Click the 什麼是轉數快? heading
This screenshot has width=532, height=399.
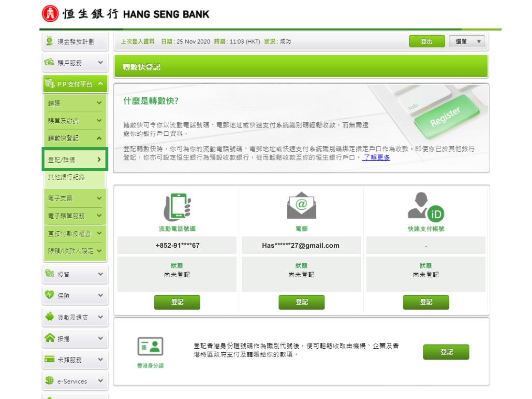(x=151, y=101)
